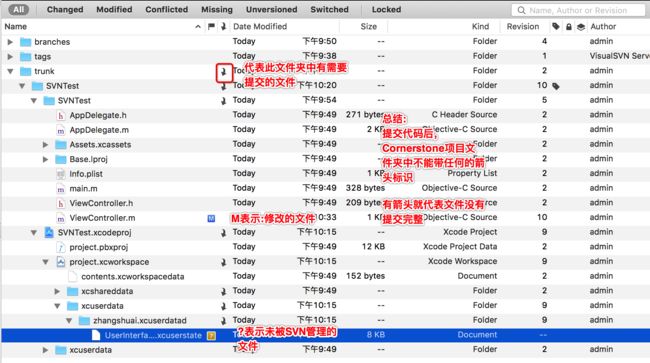Show Locked files filter
This screenshot has height=363, width=650.
point(386,9)
